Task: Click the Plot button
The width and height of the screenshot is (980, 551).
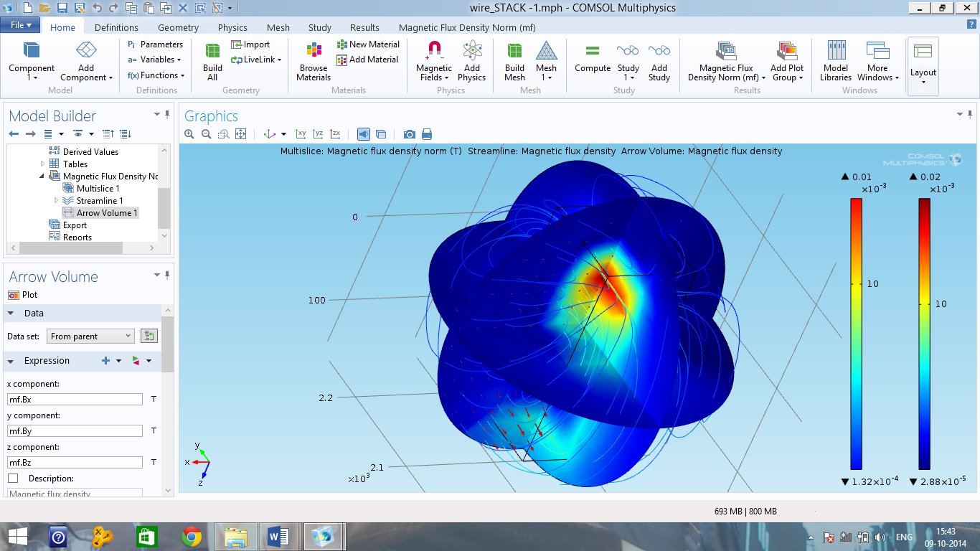Action: click(22, 295)
